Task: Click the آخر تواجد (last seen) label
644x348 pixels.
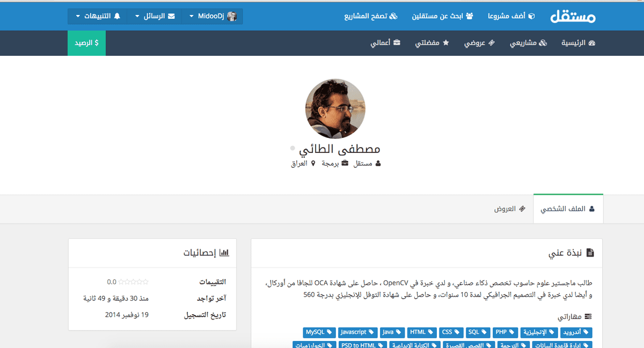Action: [211, 299]
